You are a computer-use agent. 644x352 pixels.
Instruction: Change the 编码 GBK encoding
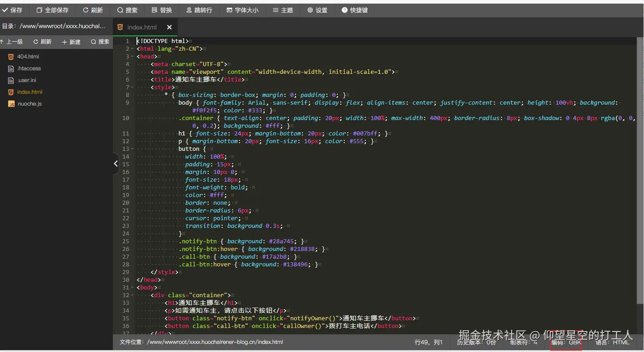click(566, 342)
